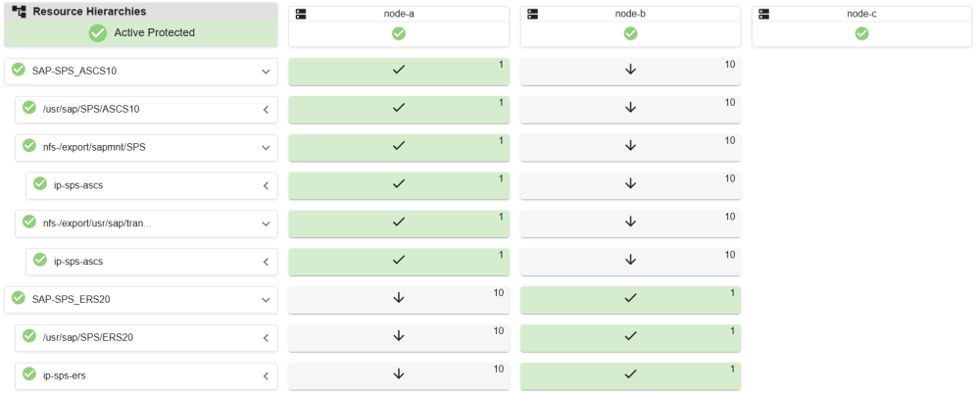980x394 pixels.
Task: Click node-c's green health status checkmark
Action: pos(861,33)
